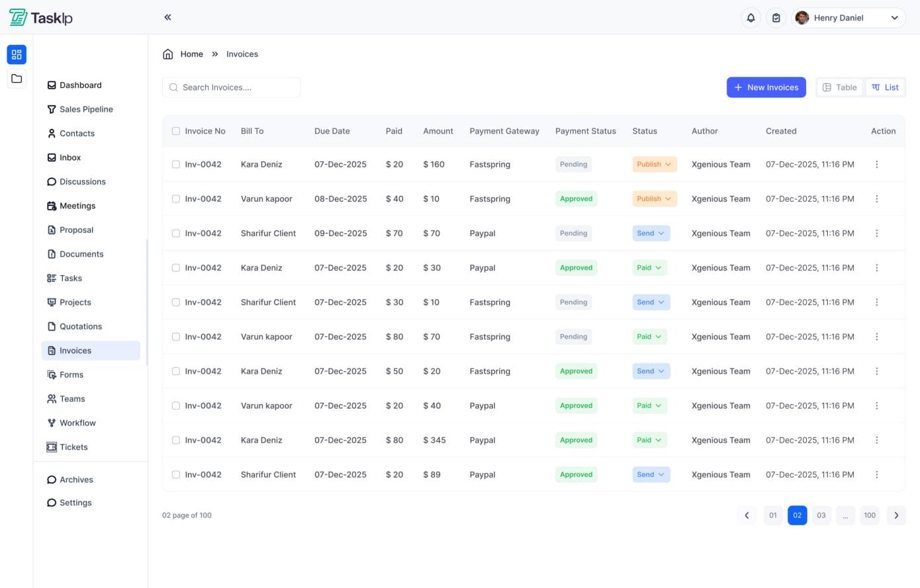The width and height of the screenshot is (920, 588).
Task: Check the box for the 08-Dec-2025 invoice
Action: click(x=176, y=199)
